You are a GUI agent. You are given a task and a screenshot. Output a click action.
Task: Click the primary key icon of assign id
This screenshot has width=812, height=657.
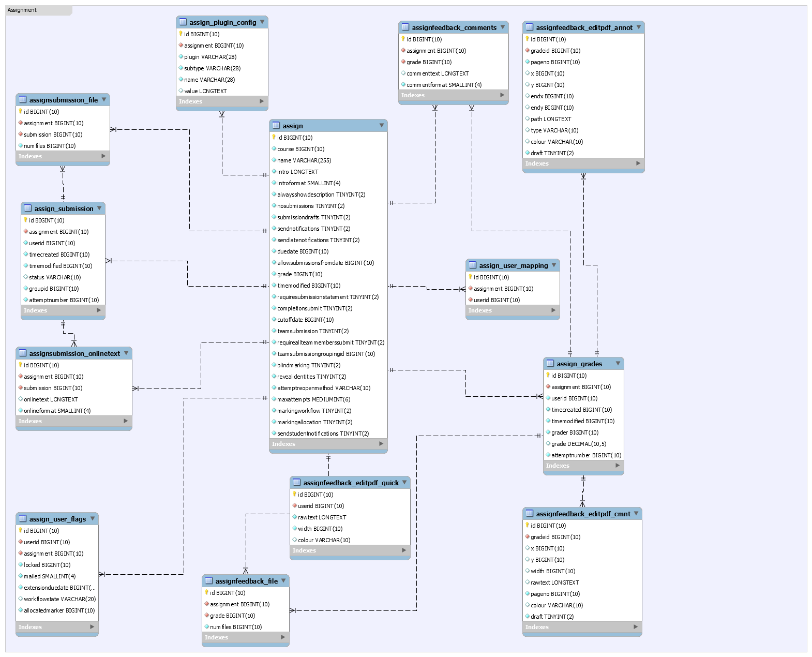[x=274, y=137]
